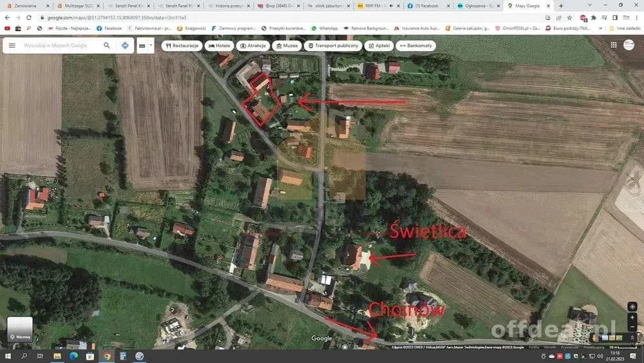Click the search magnifier in Maps
Screen dimensions: 644x363
coord(107,46)
